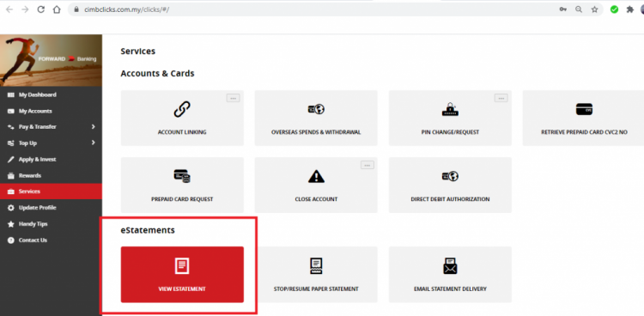Click the zoom magnifier icon in address bar
644x316 pixels.
click(579, 9)
